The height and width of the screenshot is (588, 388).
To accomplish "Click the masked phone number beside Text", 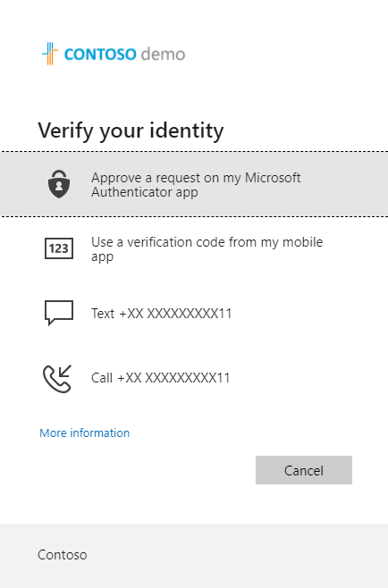I will pyautogui.click(x=175, y=313).
